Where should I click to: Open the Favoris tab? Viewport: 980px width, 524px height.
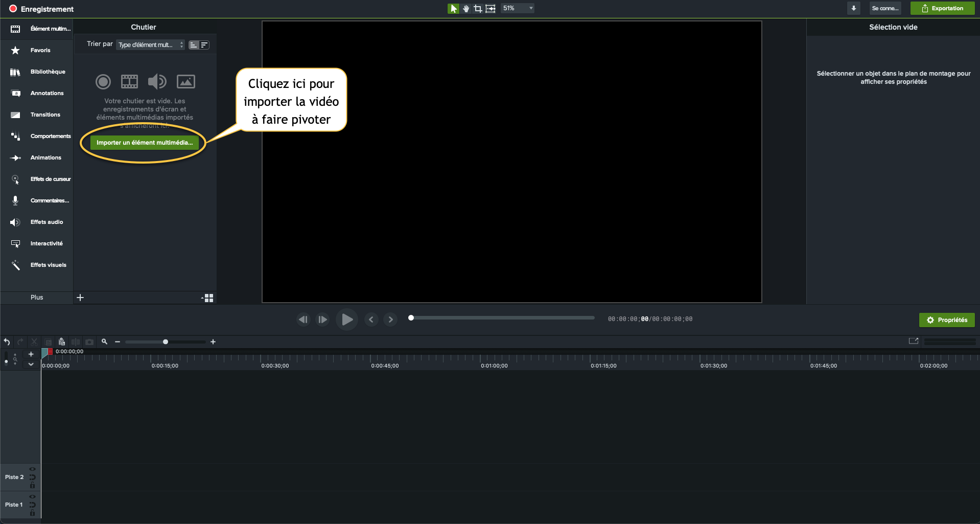click(37, 50)
